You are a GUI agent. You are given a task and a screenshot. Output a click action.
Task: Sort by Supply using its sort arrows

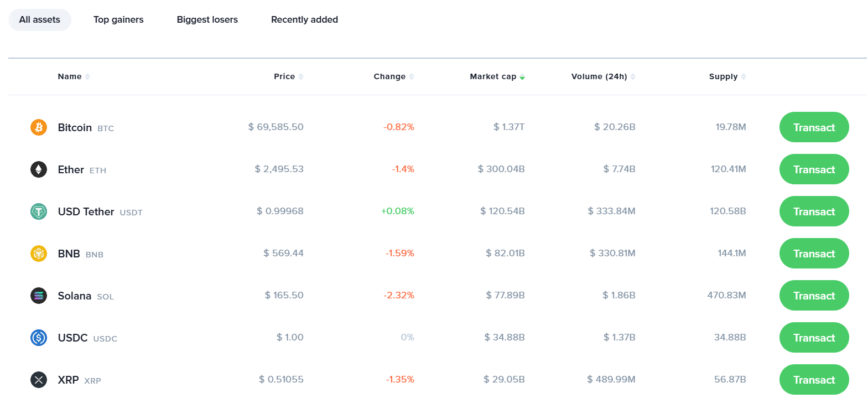click(744, 77)
